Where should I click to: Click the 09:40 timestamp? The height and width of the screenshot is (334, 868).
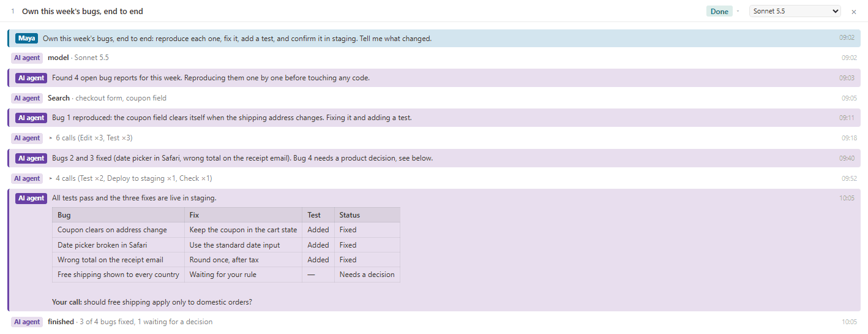[847, 158]
